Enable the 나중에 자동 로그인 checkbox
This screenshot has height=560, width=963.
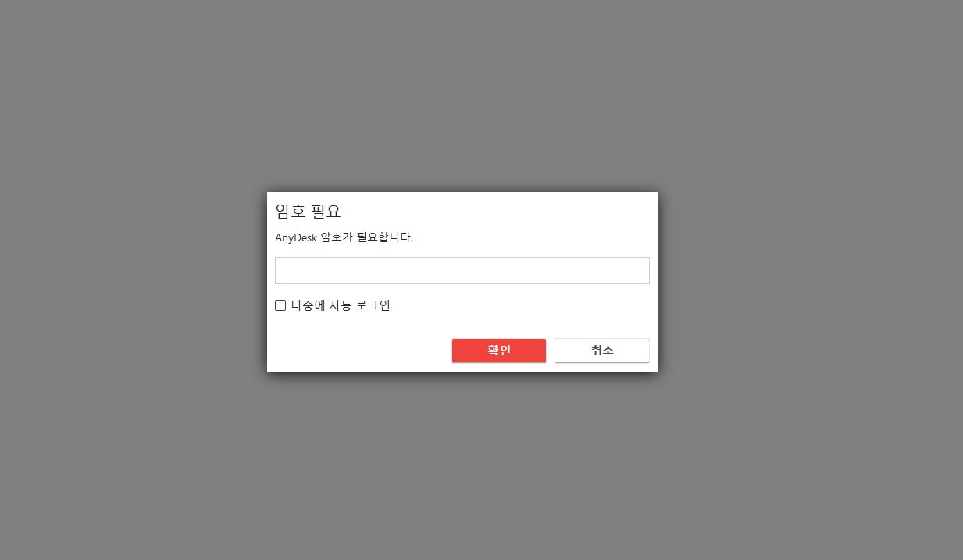coord(280,305)
